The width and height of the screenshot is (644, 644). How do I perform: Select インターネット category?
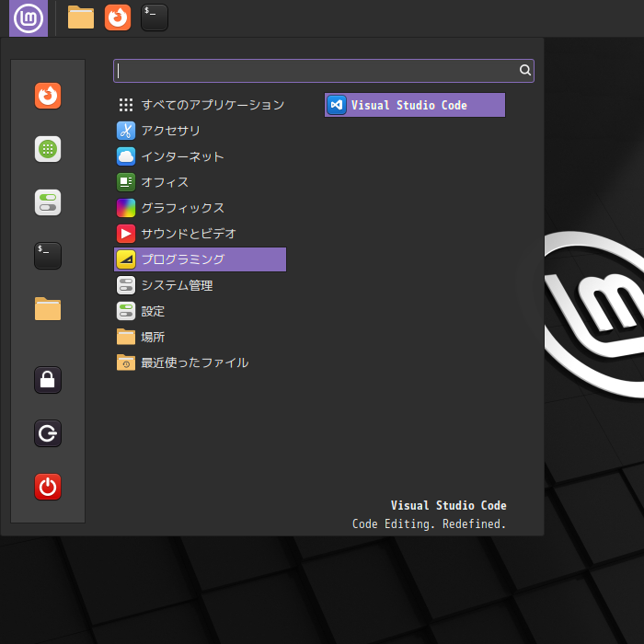coord(200,156)
